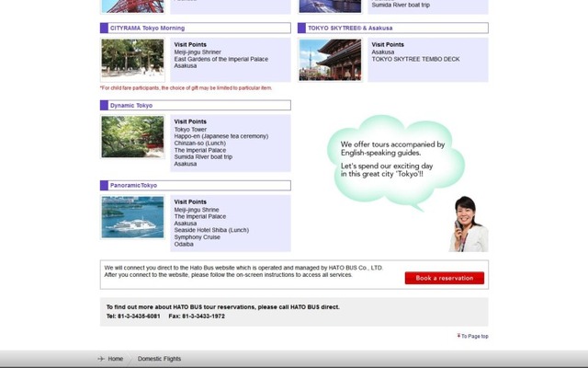Click the text 'Symphony Cruise'
This screenshot has width=588, height=368.
point(197,237)
